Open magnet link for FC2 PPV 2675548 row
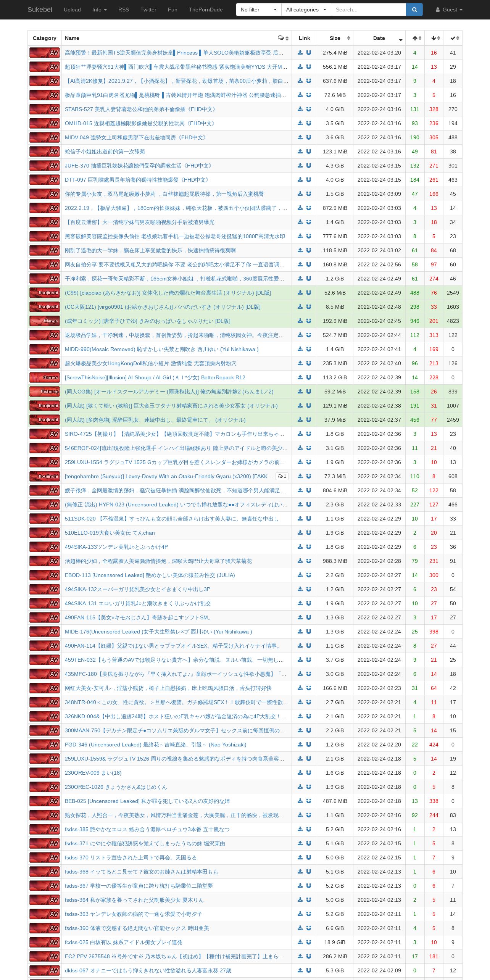This screenshot has width=490, height=980. click(x=309, y=956)
